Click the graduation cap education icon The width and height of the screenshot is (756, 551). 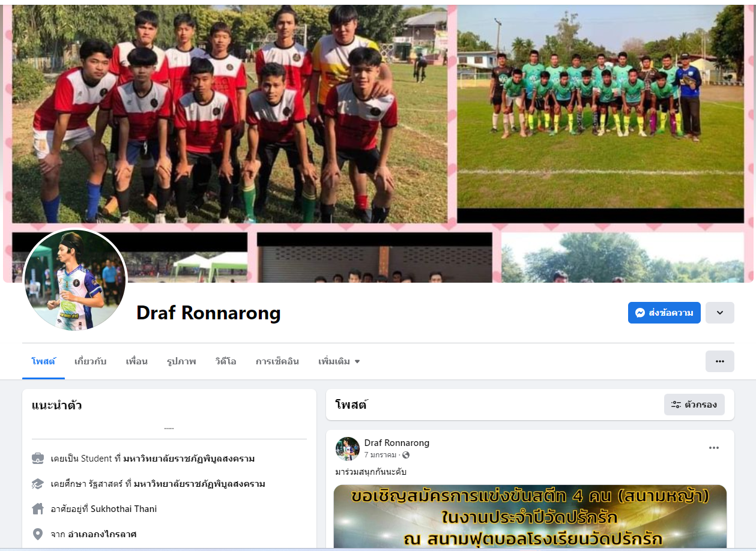[x=38, y=484]
